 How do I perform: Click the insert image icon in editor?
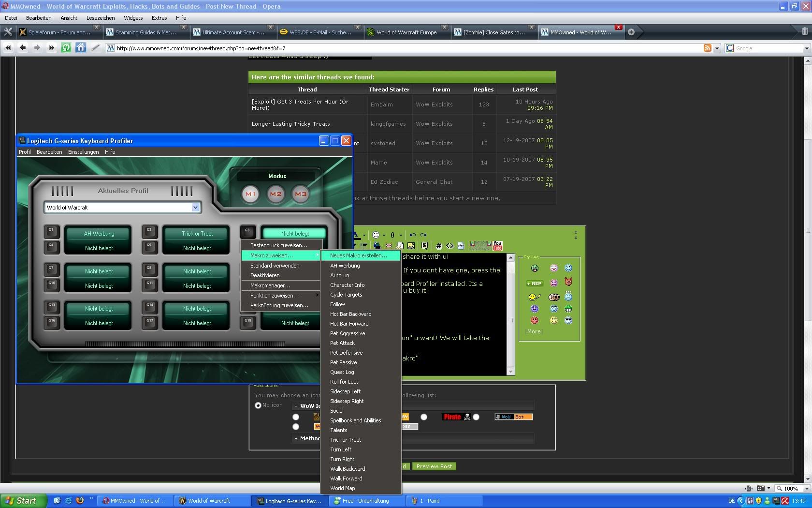pyautogui.click(x=411, y=246)
